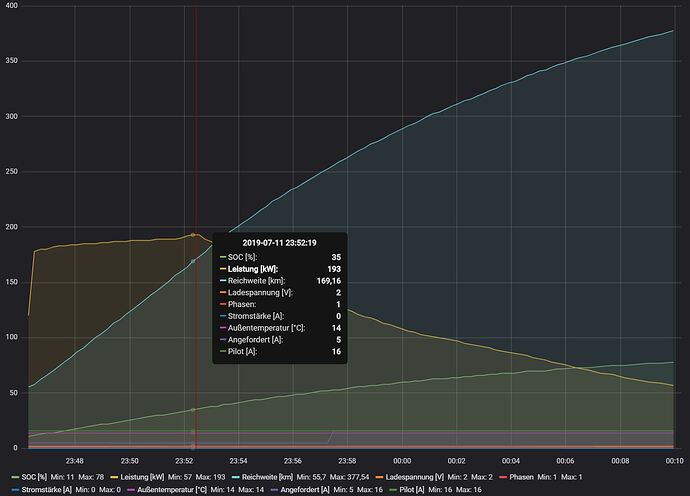
Task: Click the SOC data point on the red crosshair
Action: click(x=193, y=410)
